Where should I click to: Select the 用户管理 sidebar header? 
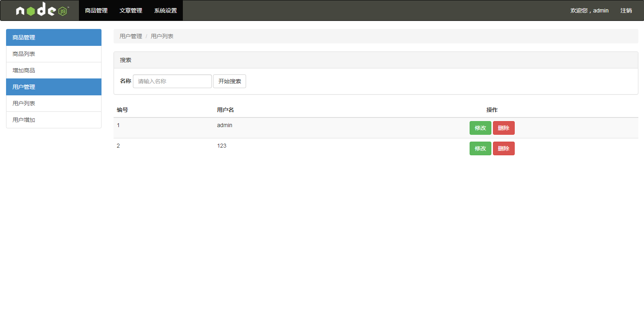coord(54,87)
